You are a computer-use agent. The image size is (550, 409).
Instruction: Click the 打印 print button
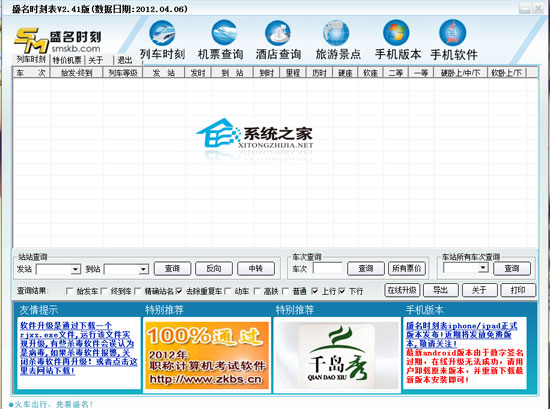pos(518,290)
